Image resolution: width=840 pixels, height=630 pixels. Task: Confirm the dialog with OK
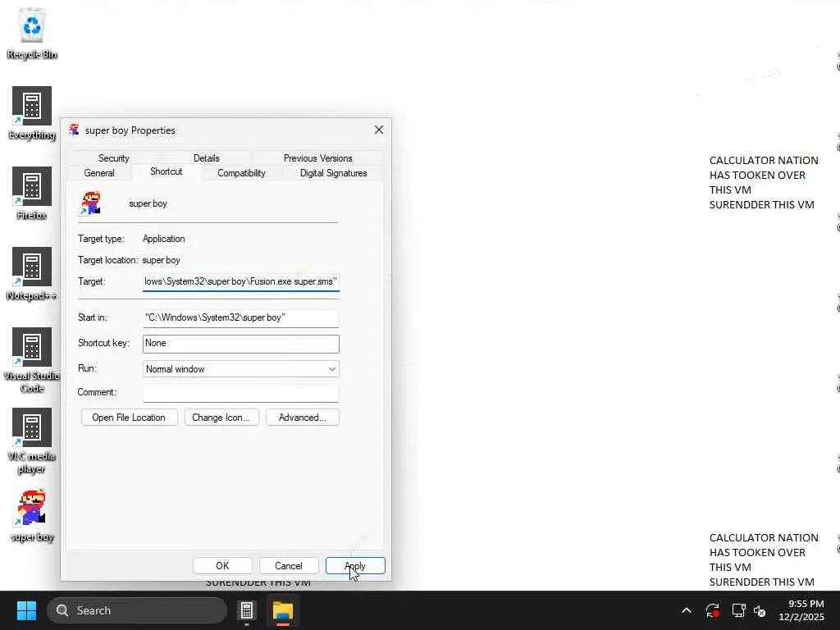[222, 566]
